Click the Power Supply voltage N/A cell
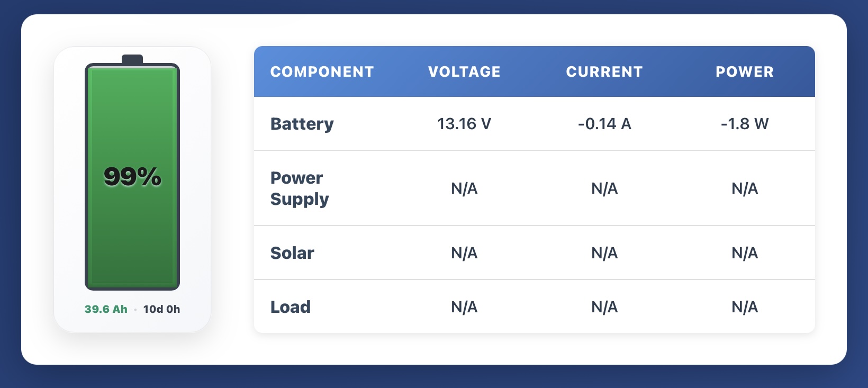This screenshot has height=388, width=868. (x=464, y=188)
